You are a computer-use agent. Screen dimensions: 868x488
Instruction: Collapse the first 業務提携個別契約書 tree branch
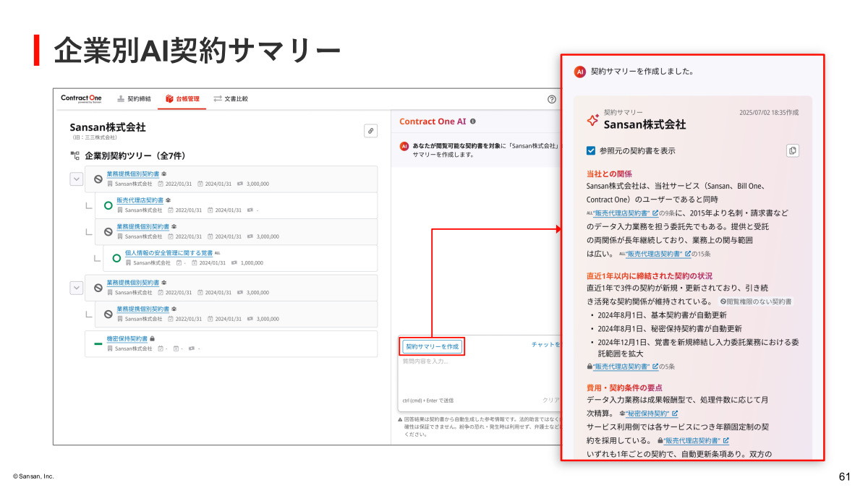[76, 179]
